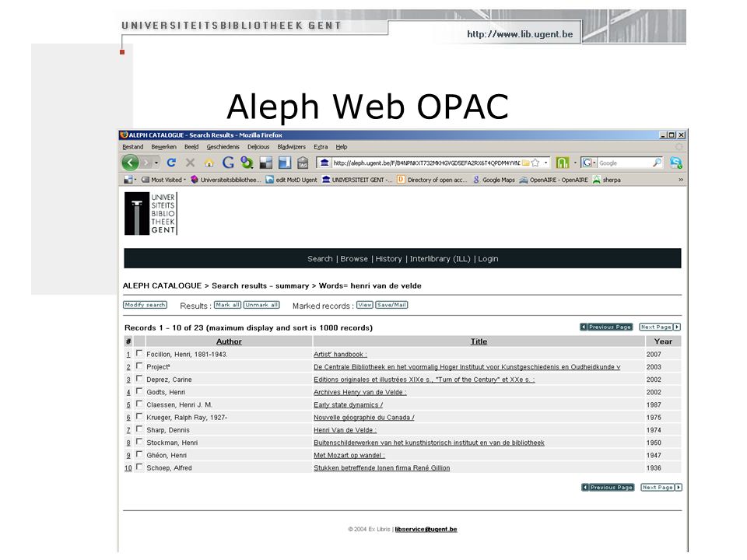This screenshot has height=560, width=747.
Task: Open the OpenAIRE bookmark
Action: coord(553,180)
